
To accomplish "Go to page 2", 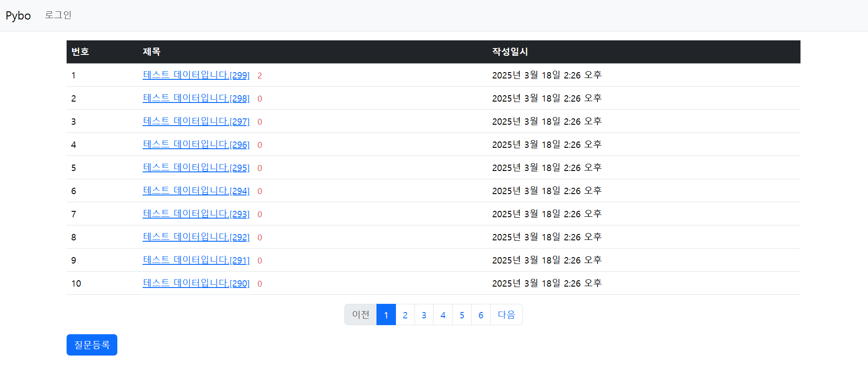I will click(405, 315).
